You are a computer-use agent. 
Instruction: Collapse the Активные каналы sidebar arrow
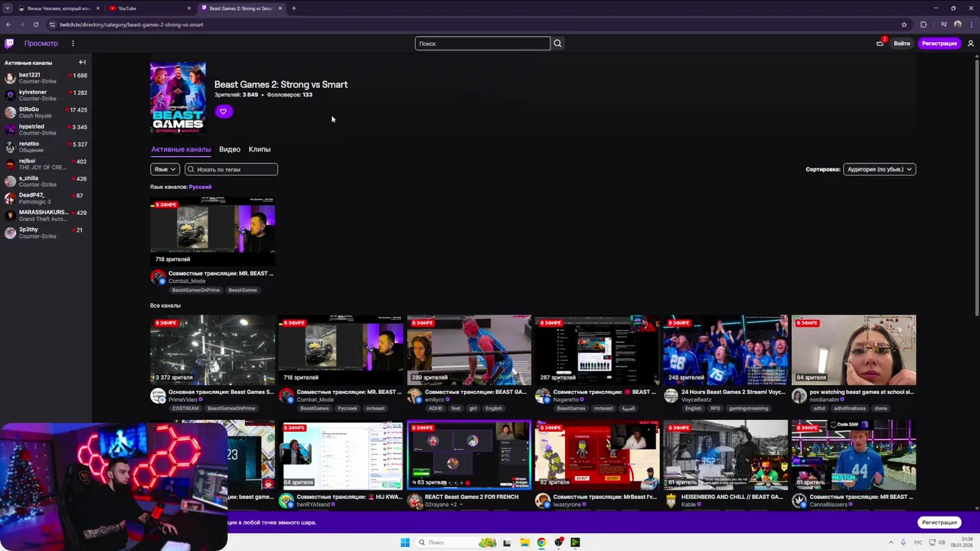pos(82,62)
